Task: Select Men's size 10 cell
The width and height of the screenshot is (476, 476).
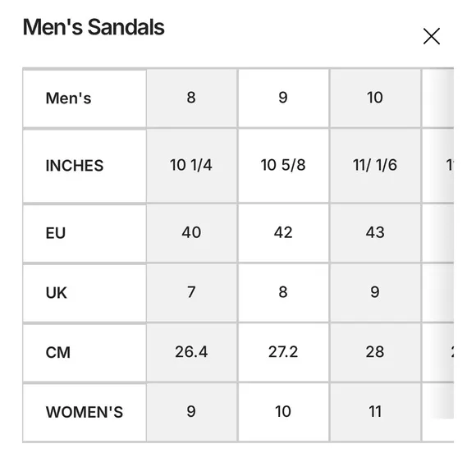Action: tap(375, 98)
